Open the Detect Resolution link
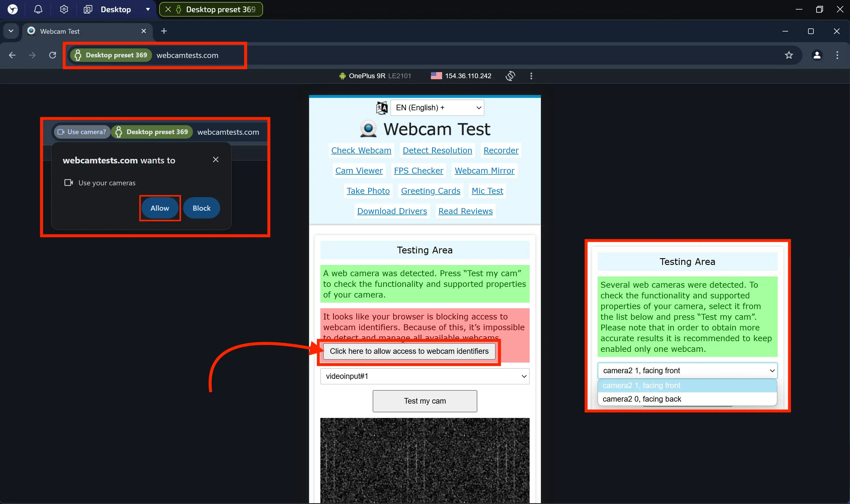The image size is (850, 504). coord(437,150)
